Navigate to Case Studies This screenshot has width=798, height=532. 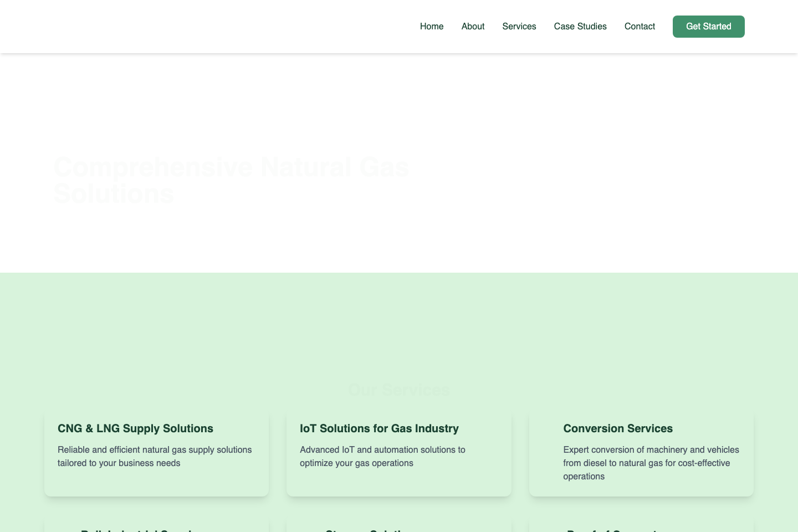580,27
